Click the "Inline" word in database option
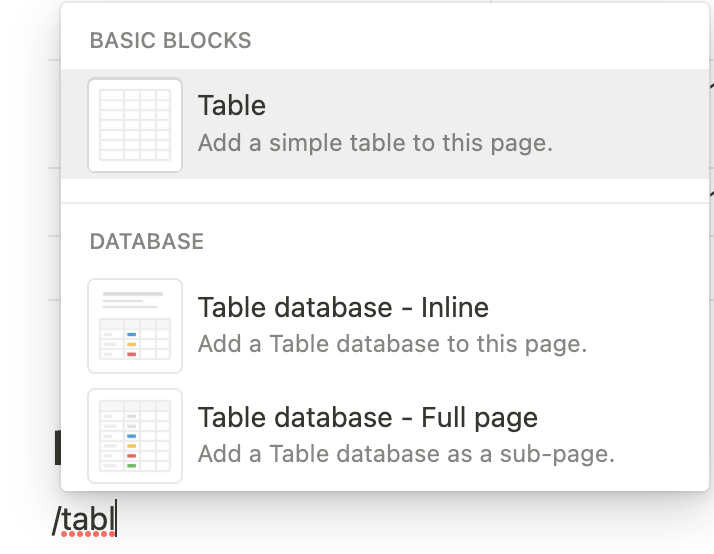The image size is (714, 554). tap(454, 307)
